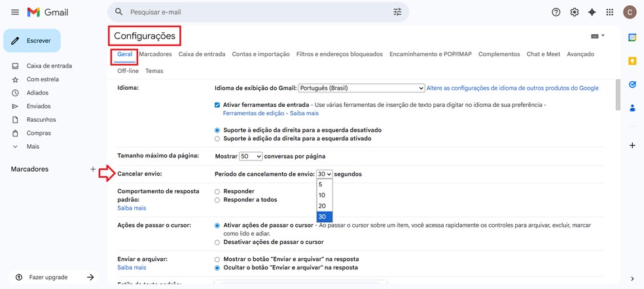This screenshot has width=644, height=289.
Task: Click Saiba mais under Comportamento de resposta
Action: [132, 208]
